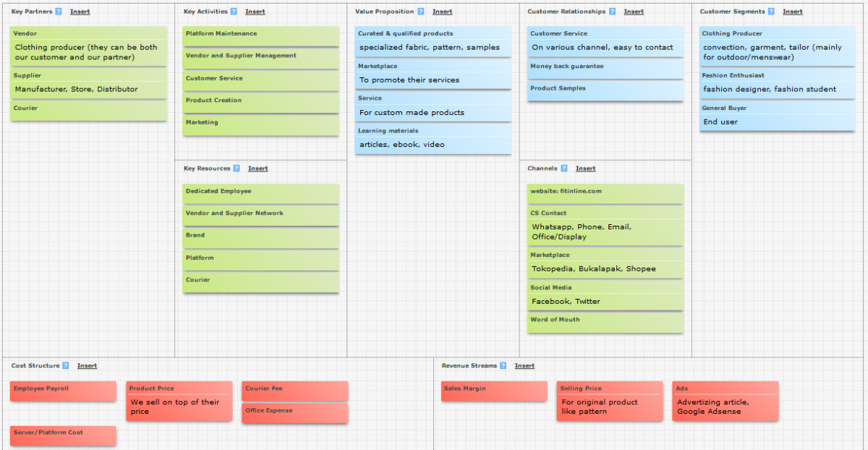Screen dimensions: 868x450
Task: Click the help icon beside Key Partners
Action: tap(59, 12)
